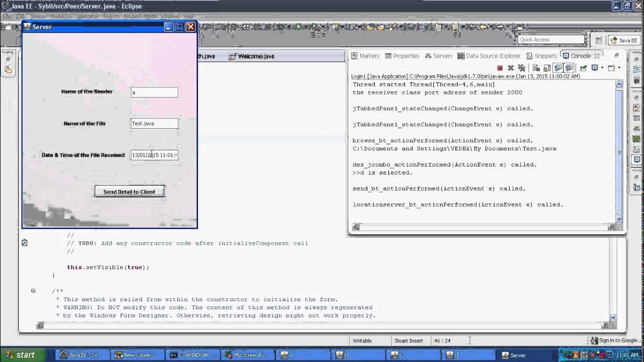Switch to window 'b' in taskbar
Screen dimensions: 644x362
point(358,355)
